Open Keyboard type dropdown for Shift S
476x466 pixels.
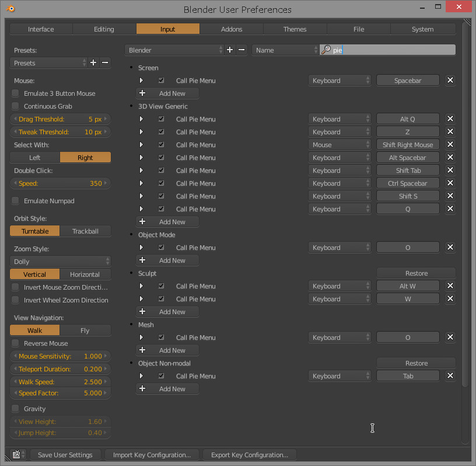point(339,196)
